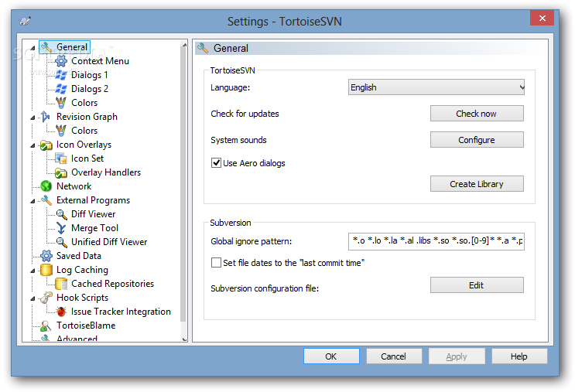The width and height of the screenshot is (575, 392).
Task: Click the Colors icon under Revision Graph
Action: coord(61,131)
